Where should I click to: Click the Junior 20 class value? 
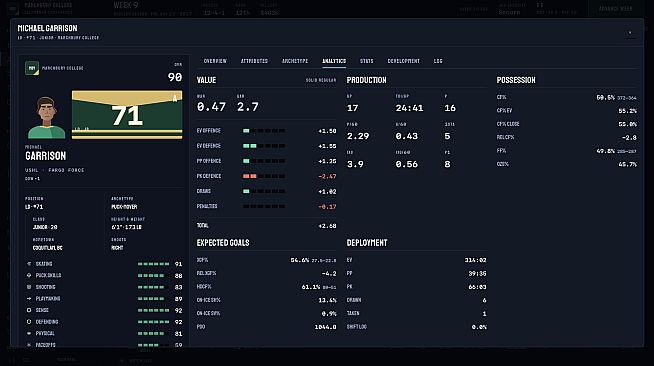pyautogui.click(x=45, y=227)
